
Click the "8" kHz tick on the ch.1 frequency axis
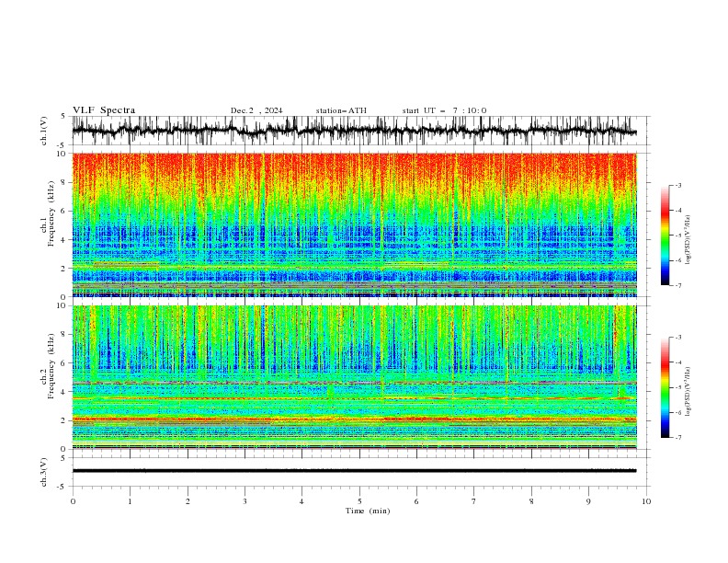pyautogui.click(x=65, y=182)
